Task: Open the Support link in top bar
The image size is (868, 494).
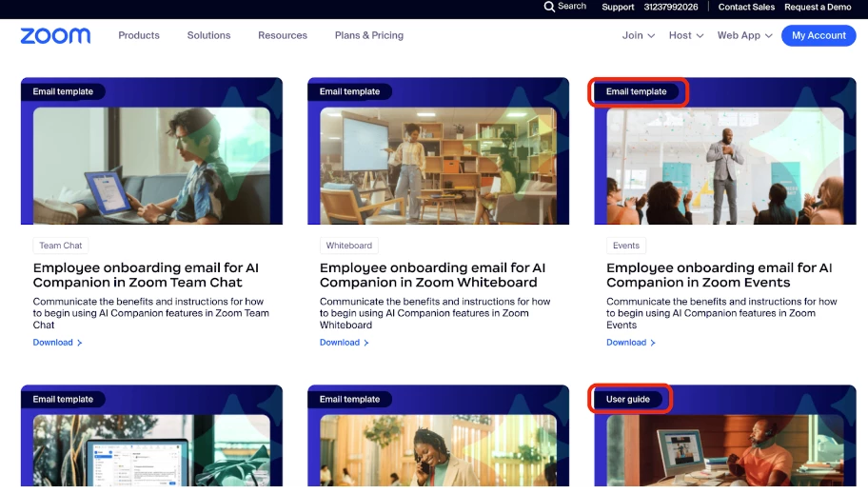Action: [618, 7]
